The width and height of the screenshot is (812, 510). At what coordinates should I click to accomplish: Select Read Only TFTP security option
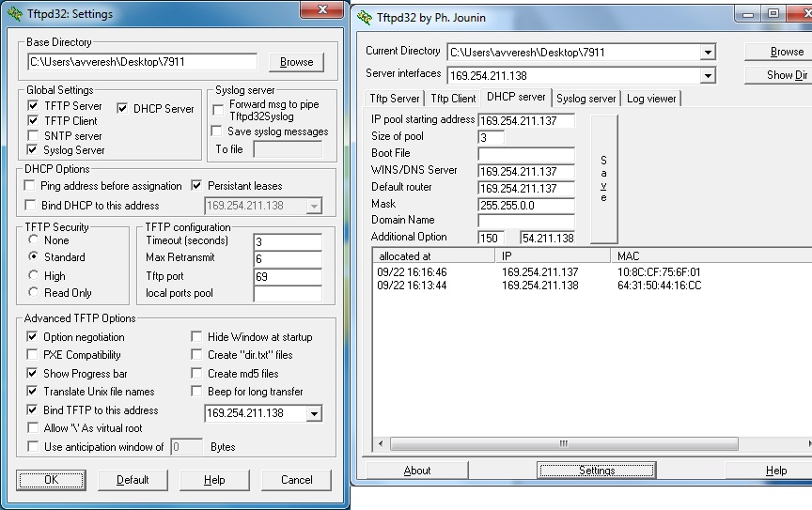(x=33, y=292)
